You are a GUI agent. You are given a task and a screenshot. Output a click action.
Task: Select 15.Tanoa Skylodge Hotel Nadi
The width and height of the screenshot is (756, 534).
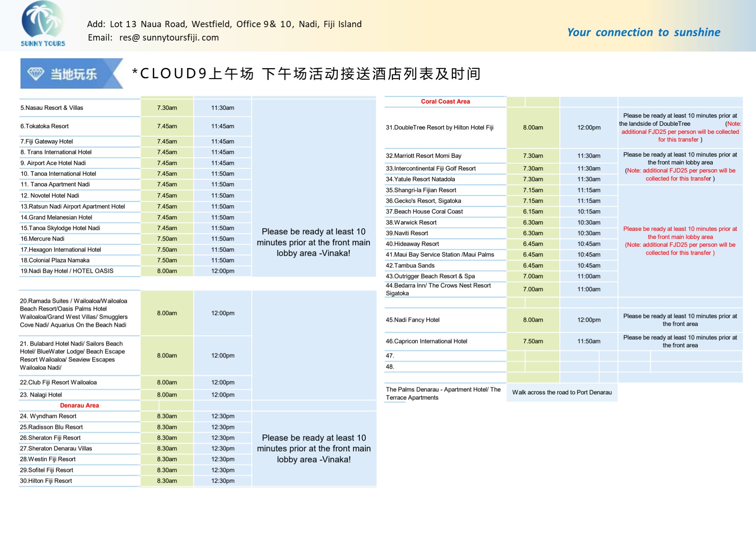tap(60, 228)
